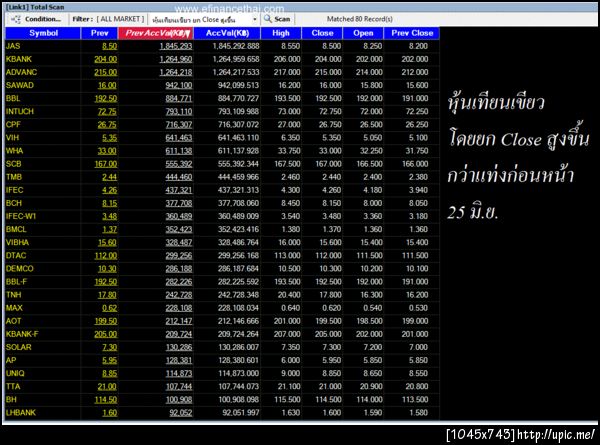Viewport: 600px width, 445px height.
Task: Open the scan template dropdown arrow
Action: pyautogui.click(x=254, y=20)
